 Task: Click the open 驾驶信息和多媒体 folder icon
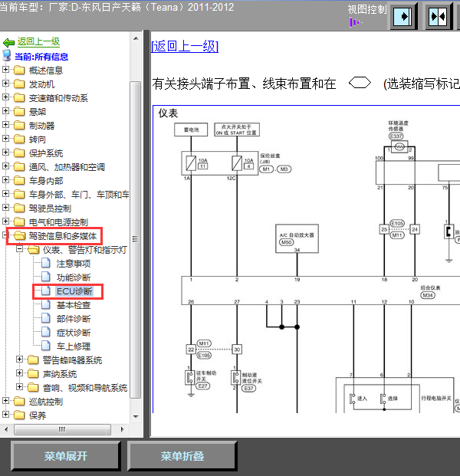coord(20,235)
